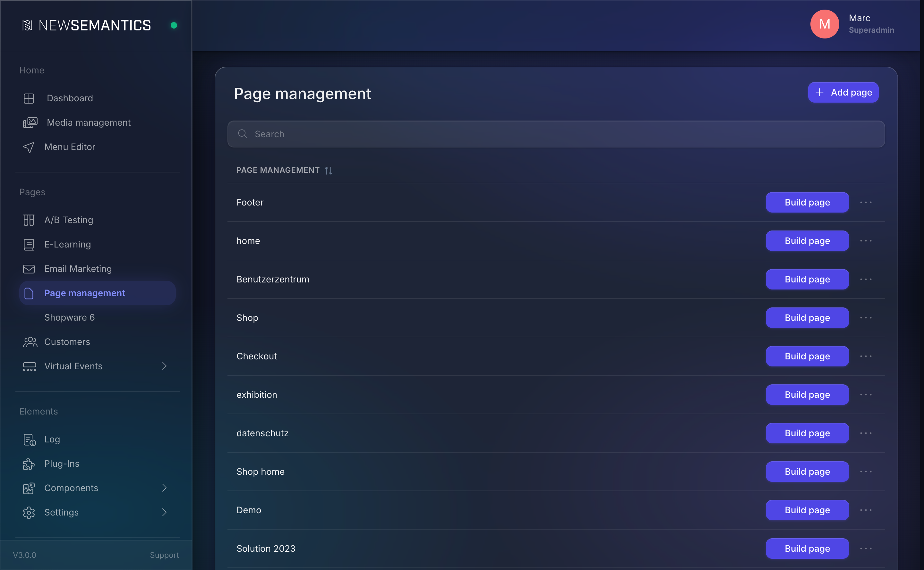
Task: Select E-Learning menu item
Action: pos(97,245)
